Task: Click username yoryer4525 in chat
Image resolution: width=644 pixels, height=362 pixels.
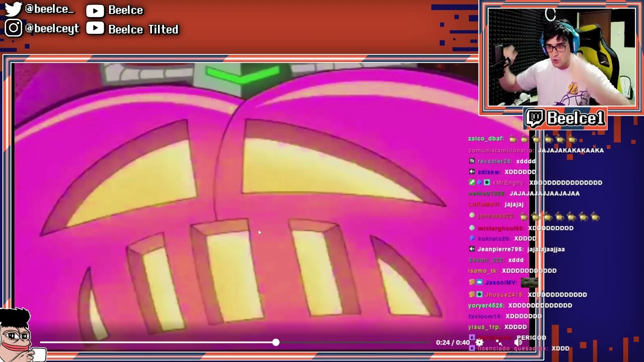Action: (x=487, y=306)
